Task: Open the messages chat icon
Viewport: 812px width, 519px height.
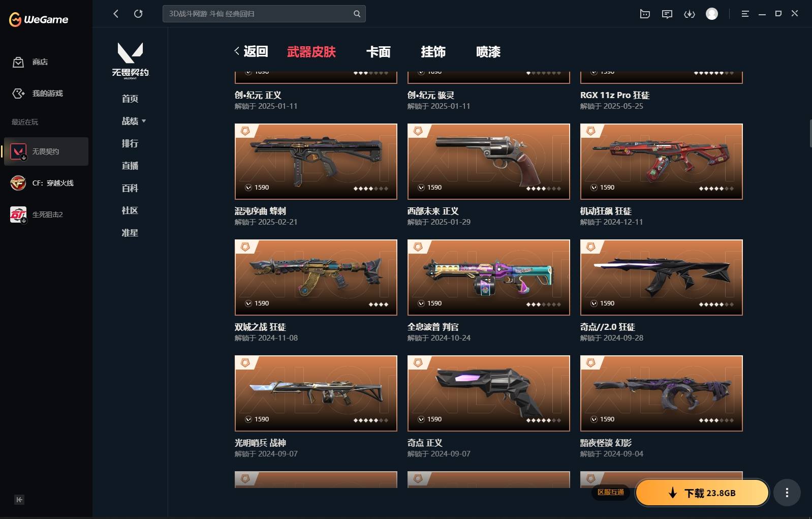Action: [x=667, y=14]
